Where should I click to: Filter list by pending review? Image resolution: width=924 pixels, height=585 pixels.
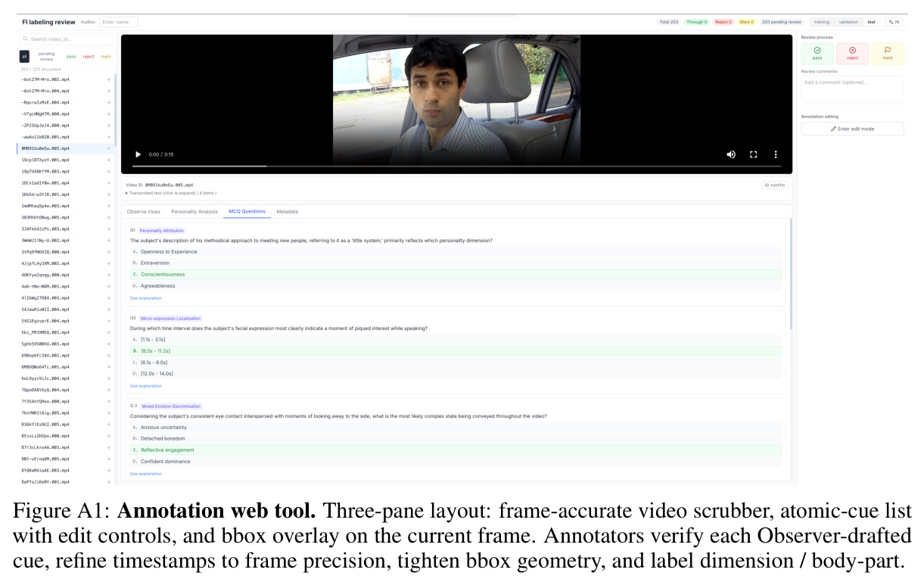[x=46, y=56]
